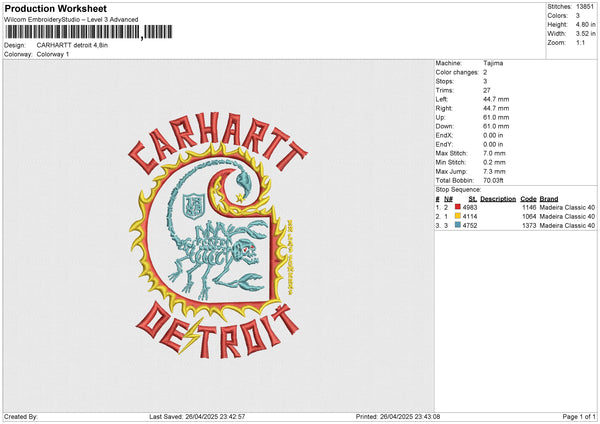
Task: Click the Description column header
Action: (496, 198)
